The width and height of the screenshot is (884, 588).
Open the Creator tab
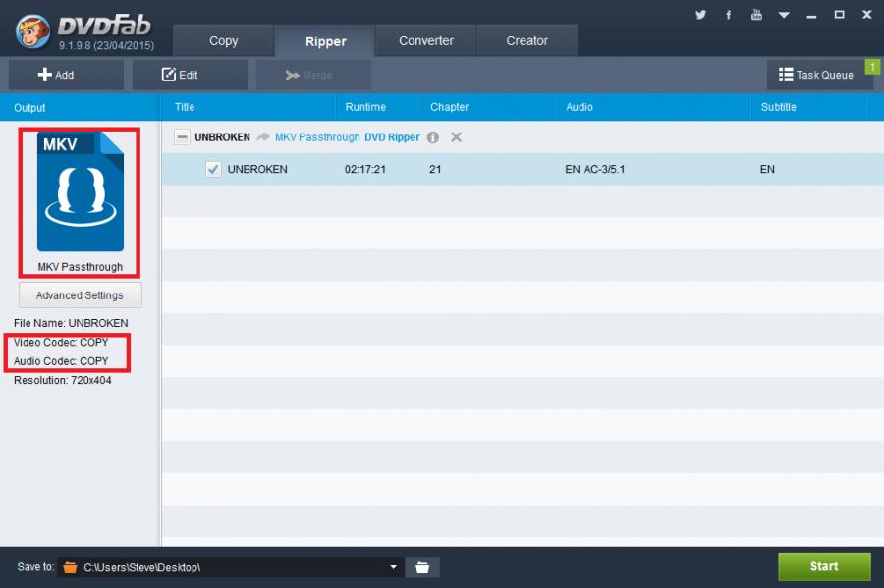coord(527,41)
